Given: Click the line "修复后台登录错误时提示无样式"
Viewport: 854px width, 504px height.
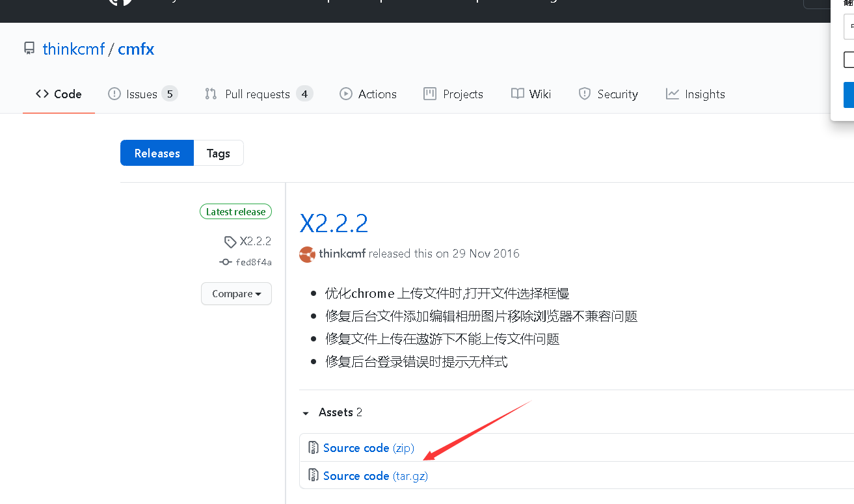Looking at the screenshot, I should pyautogui.click(x=416, y=362).
